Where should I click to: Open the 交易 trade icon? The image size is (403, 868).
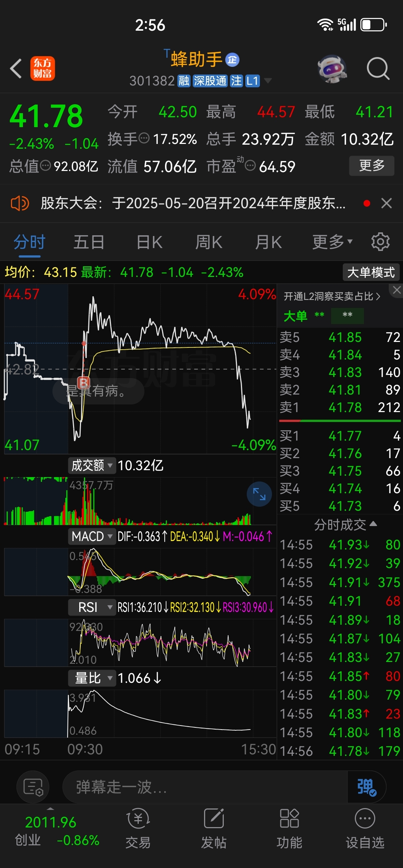point(138,828)
